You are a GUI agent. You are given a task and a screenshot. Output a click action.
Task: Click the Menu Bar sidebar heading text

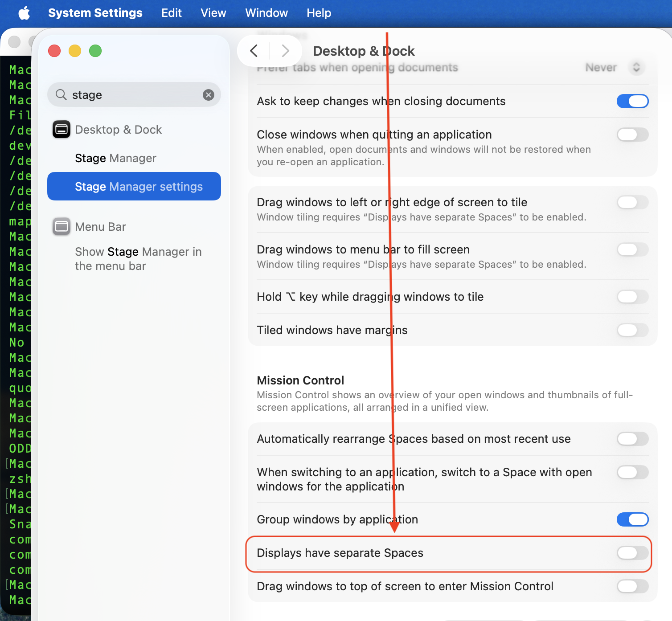coord(100,227)
